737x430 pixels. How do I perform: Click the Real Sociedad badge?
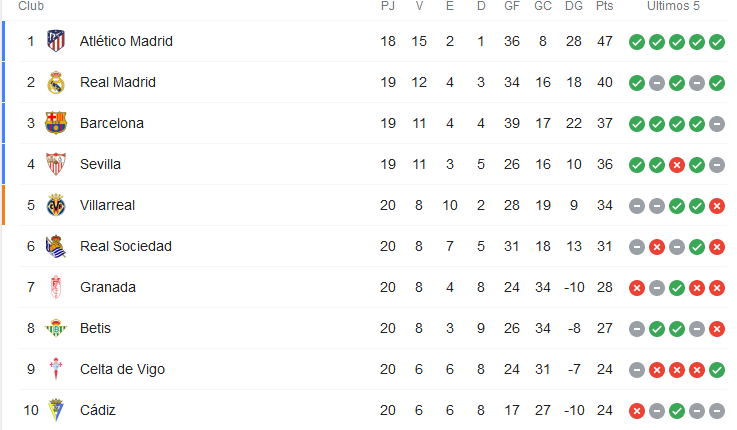pos(56,246)
